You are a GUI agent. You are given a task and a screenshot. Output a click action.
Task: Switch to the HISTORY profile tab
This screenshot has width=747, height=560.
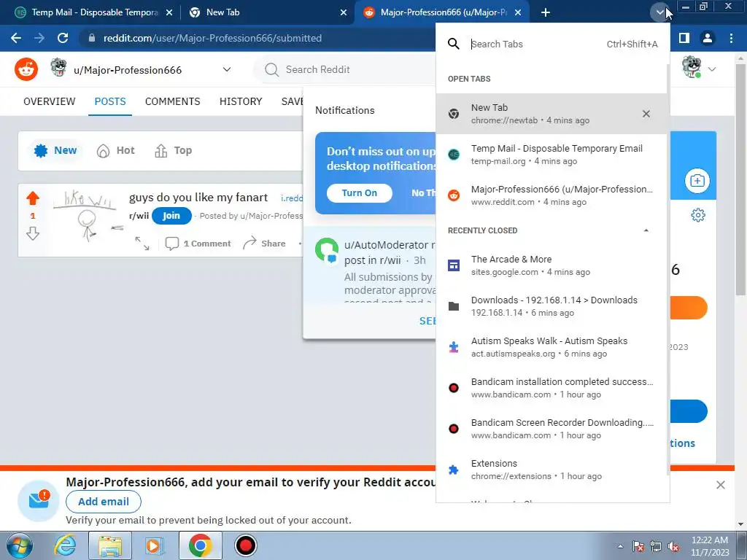(x=241, y=101)
